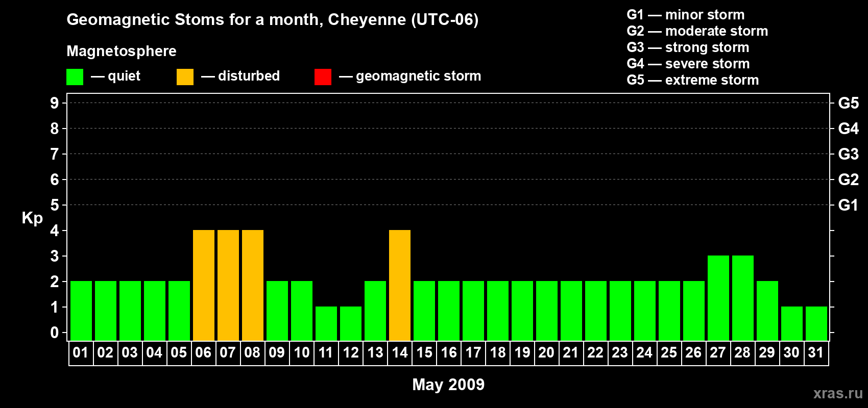Click date label 14 on the x-axis
Viewport: 868px width, 408px height.
(x=400, y=353)
